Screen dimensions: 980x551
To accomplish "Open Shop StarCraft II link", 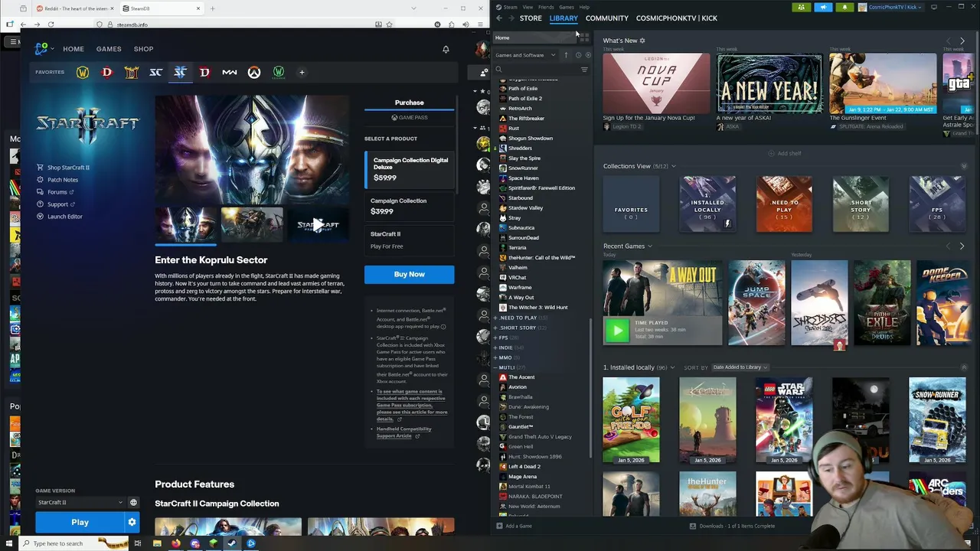I will click(68, 168).
